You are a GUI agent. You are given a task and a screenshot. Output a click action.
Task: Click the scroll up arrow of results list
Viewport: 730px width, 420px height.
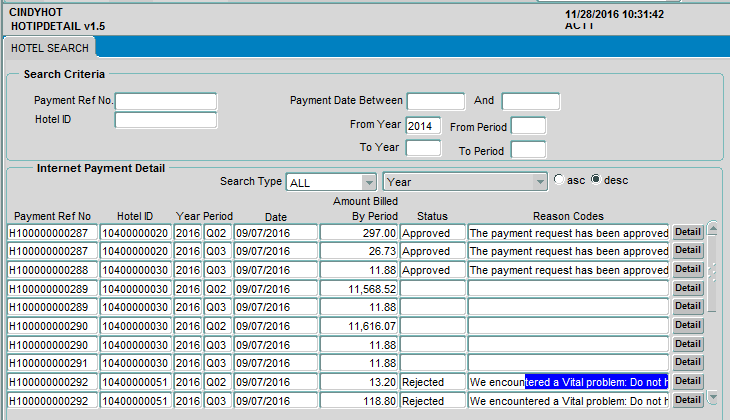[713, 229]
